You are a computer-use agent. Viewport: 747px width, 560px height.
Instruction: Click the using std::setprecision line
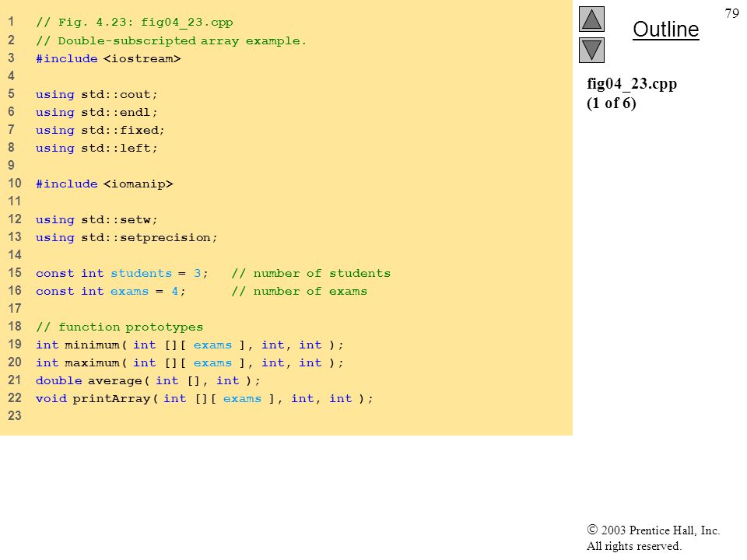pos(126,238)
